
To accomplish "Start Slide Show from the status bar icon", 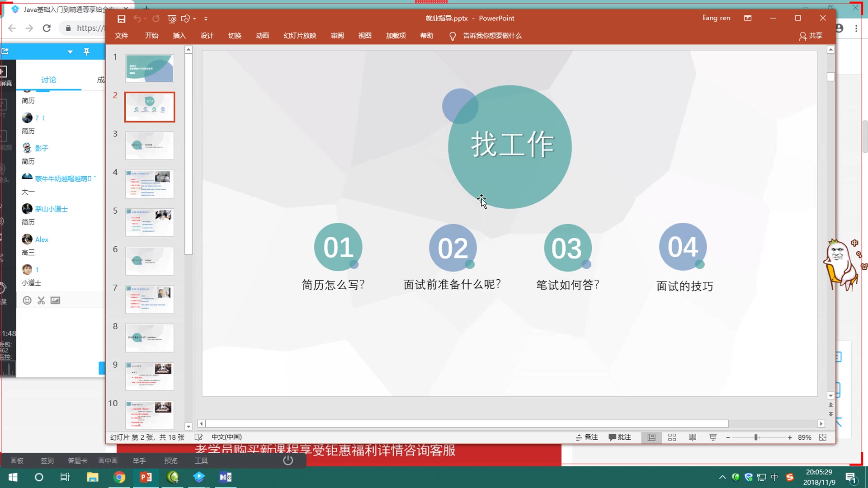I will [712, 437].
